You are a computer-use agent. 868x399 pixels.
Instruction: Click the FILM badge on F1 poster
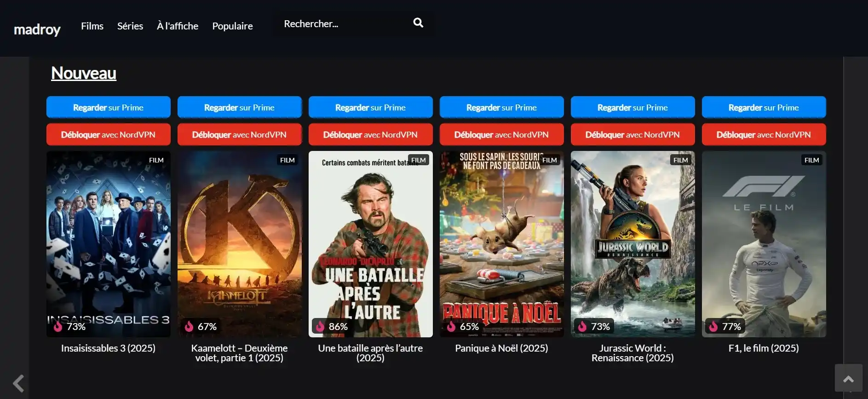pos(811,160)
